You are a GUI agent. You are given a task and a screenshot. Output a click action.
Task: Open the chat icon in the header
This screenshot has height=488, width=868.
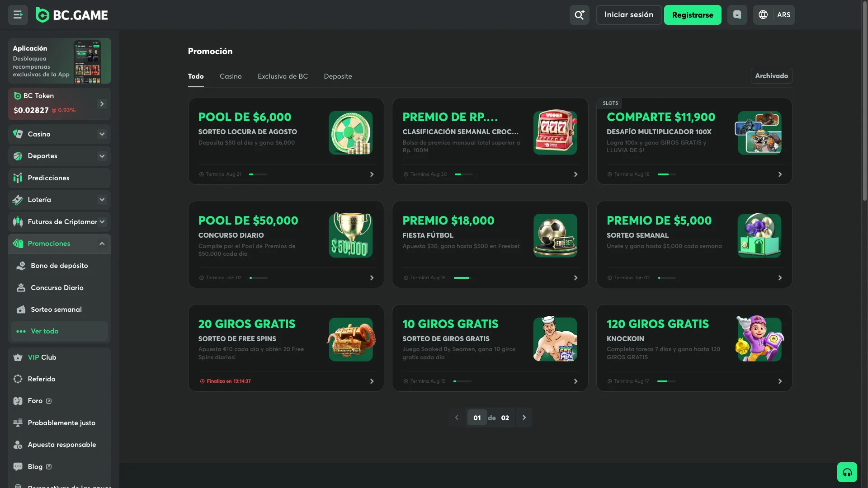(737, 15)
